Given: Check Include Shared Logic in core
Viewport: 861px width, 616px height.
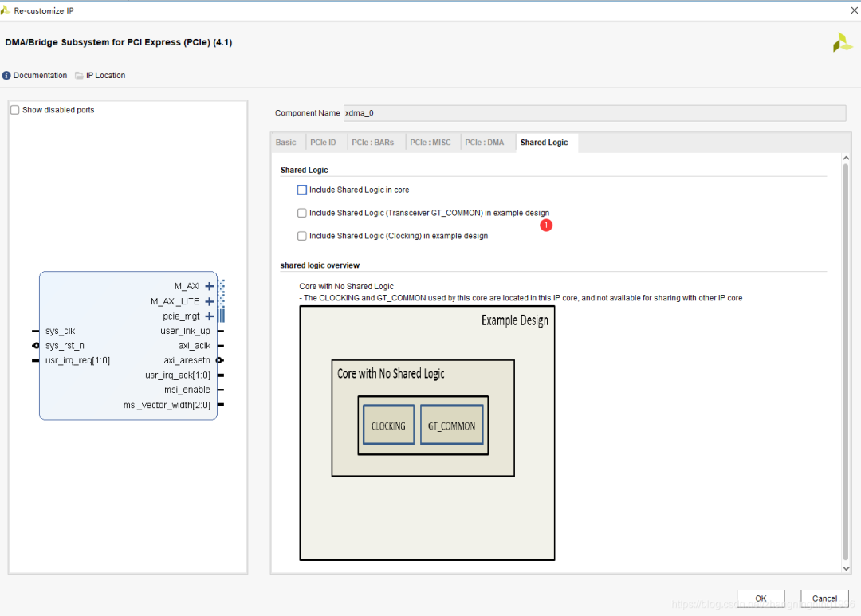Looking at the screenshot, I should point(302,190).
